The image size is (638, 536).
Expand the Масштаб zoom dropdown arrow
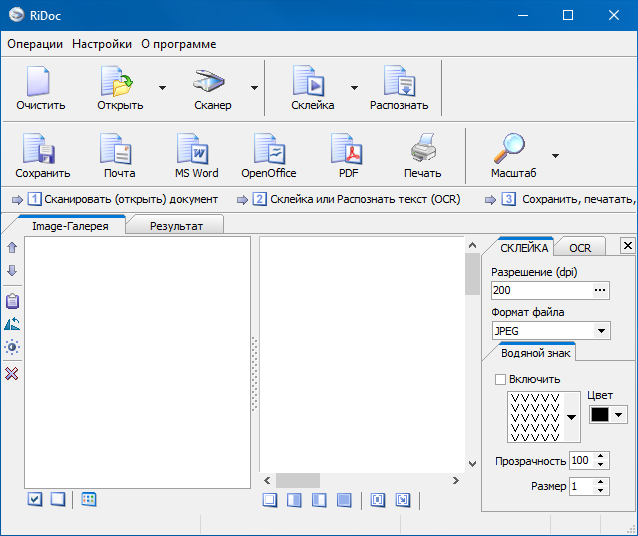click(x=555, y=156)
